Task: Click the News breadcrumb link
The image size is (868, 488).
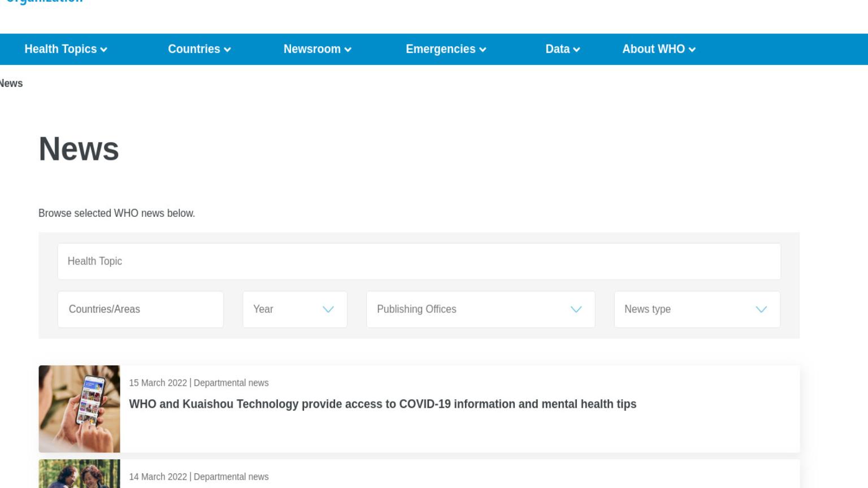Action: pyautogui.click(x=11, y=84)
